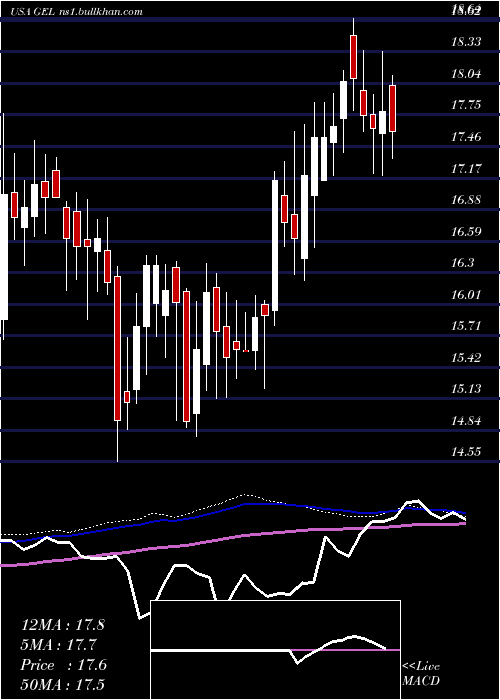Click the 14.55 price axis label
500x700 pixels.
coord(466,452)
